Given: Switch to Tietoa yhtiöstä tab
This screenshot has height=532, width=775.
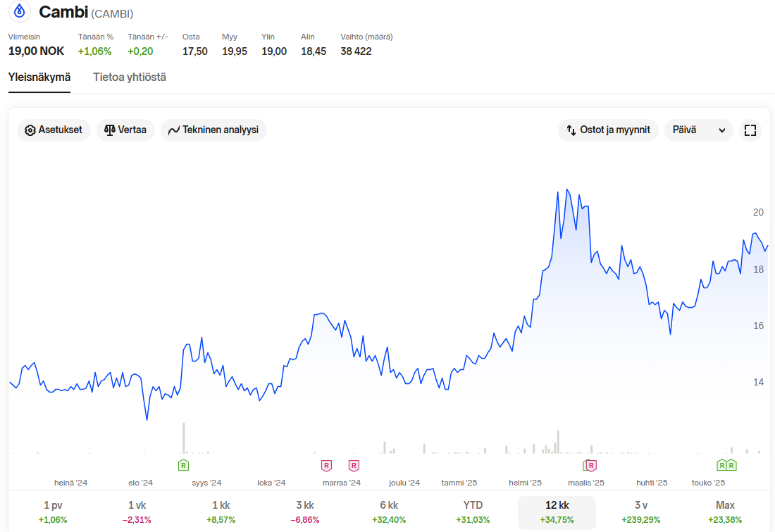Looking at the screenshot, I should [130, 78].
